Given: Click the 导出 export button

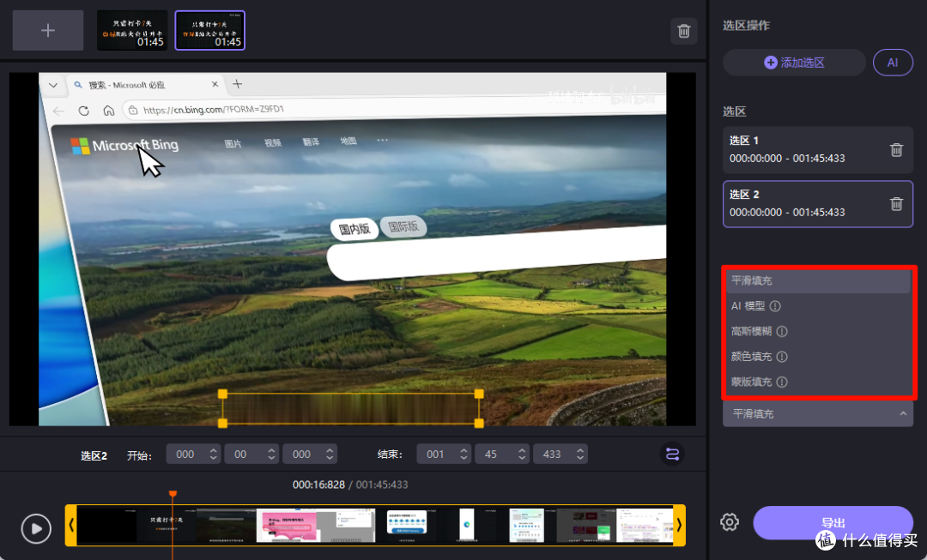Looking at the screenshot, I should coord(833,523).
